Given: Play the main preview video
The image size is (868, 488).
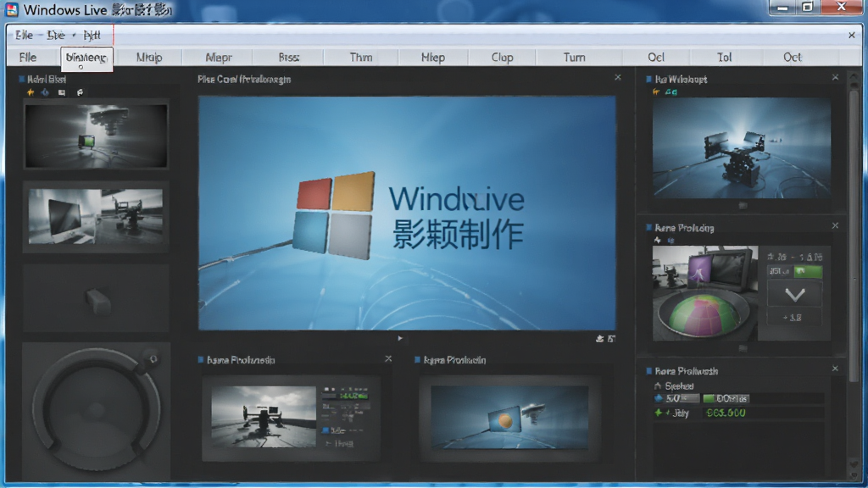Looking at the screenshot, I should point(400,338).
